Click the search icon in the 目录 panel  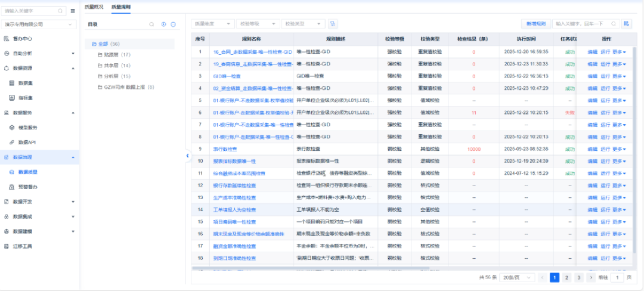pos(151,24)
